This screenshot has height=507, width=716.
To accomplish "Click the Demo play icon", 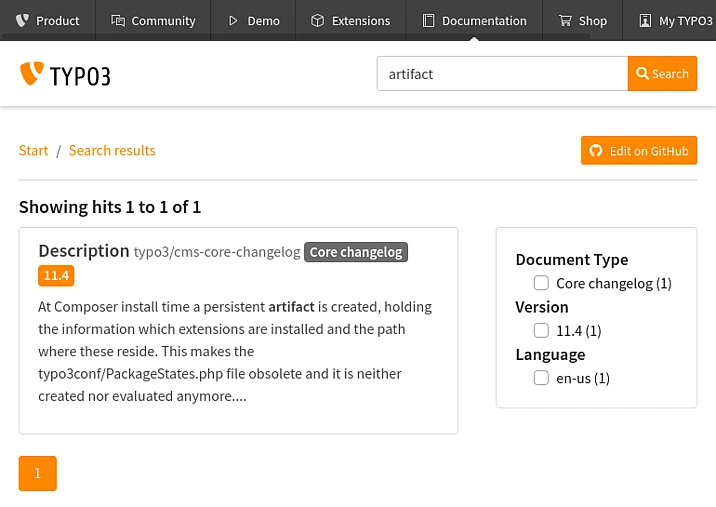I will point(233,20).
